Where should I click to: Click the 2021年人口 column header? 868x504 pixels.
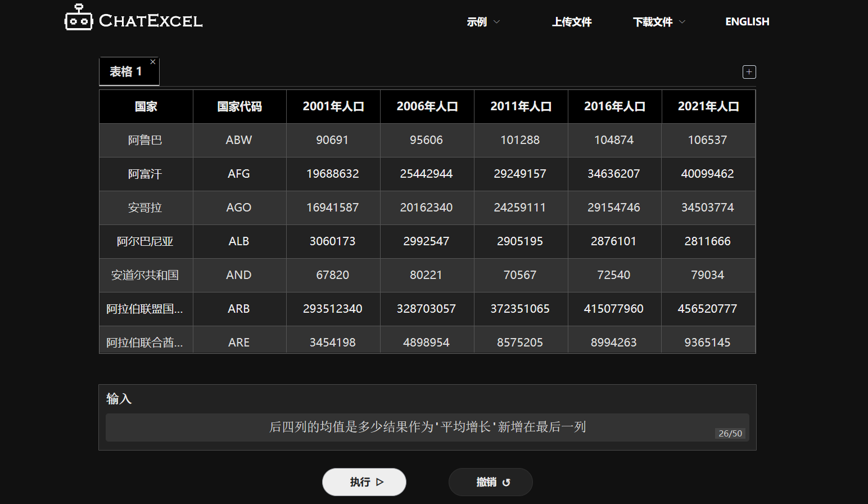tap(708, 106)
